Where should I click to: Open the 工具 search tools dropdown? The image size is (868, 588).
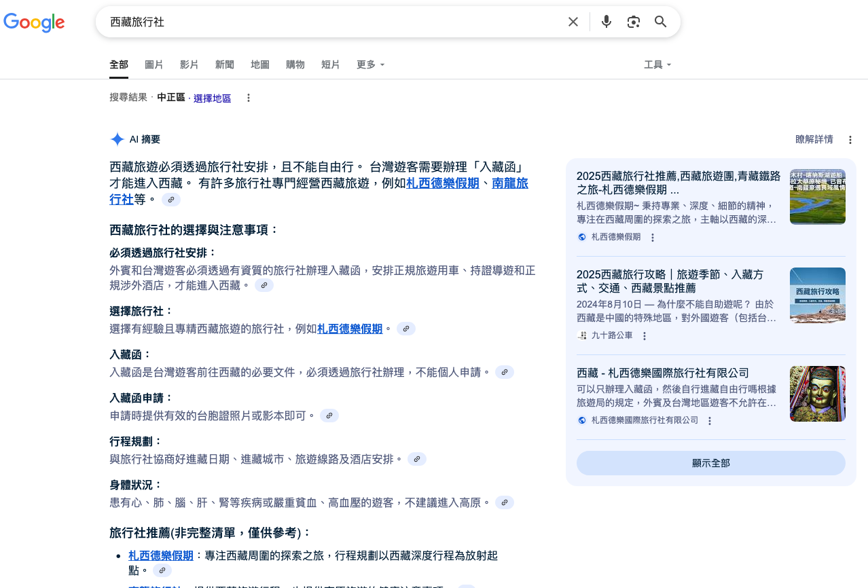pyautogui.click(x=657, y=65)
